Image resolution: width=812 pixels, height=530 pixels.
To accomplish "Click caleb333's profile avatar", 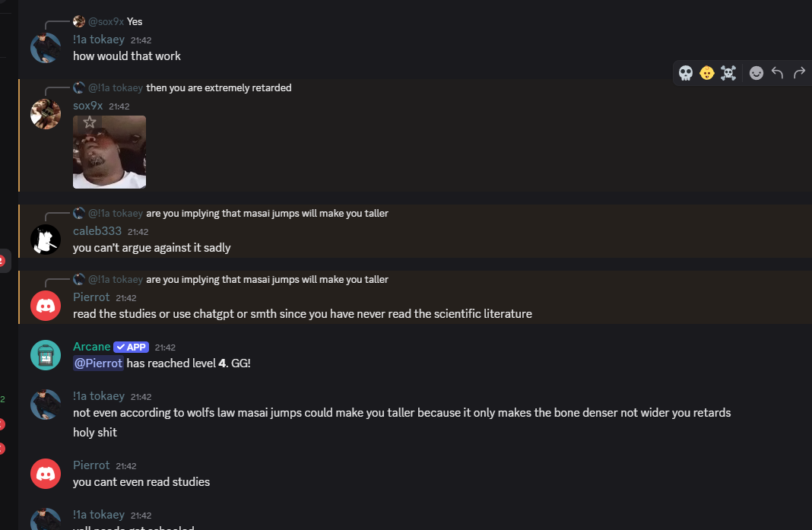I will (x=46, y=240).
